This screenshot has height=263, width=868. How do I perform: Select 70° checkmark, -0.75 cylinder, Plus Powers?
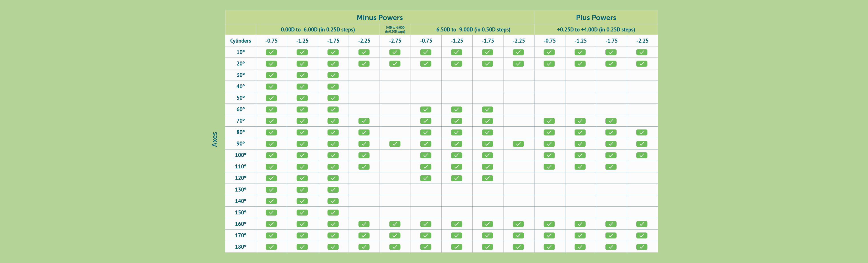(549, 121)
